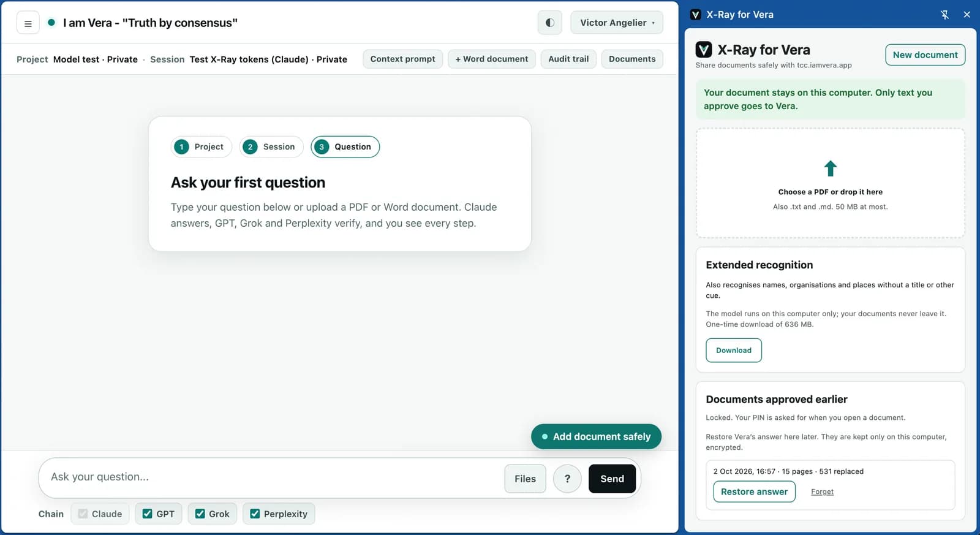Screen dimensions: 980x535
Task: Click the green status dot beside Vera title
Action: (51, 23)
